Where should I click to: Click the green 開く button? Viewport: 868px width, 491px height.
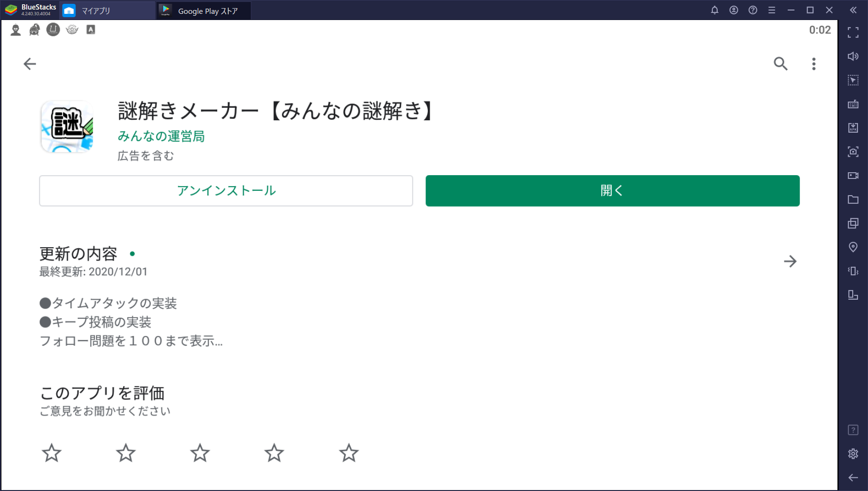[x=613, y=191]
